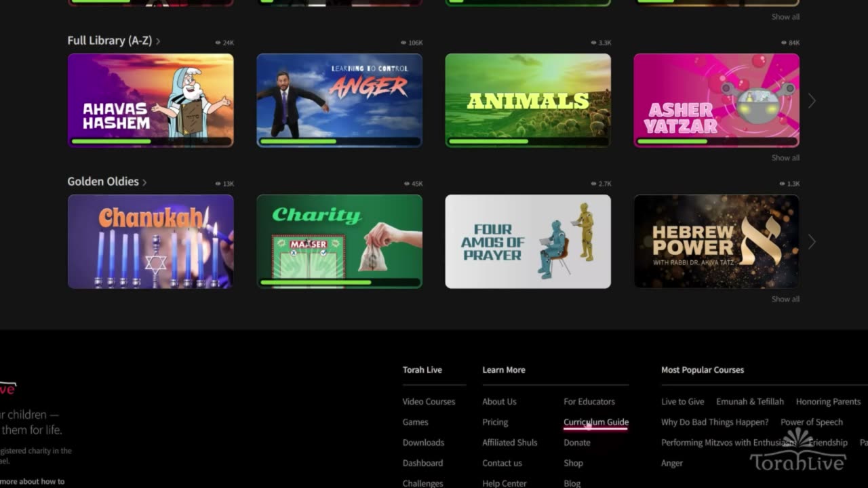Screen dimensions: 868x488
Task: Click the 45K view count above Charity
Action: tap(413, 184)
